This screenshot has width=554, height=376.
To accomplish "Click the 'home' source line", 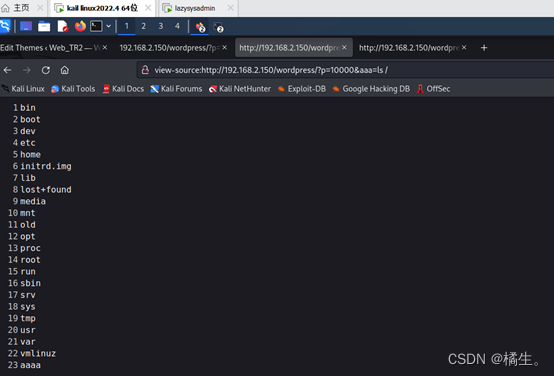I will [30, 154].
